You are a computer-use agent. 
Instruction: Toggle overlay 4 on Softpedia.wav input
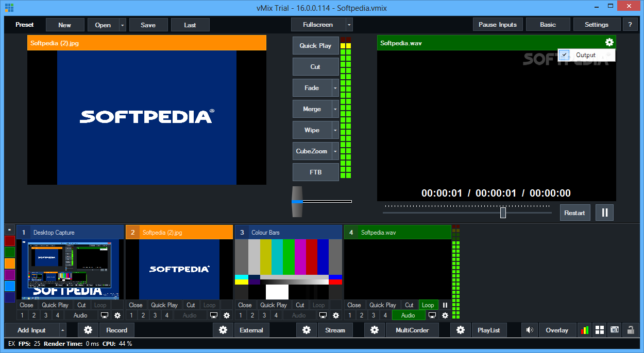[385, 315]
